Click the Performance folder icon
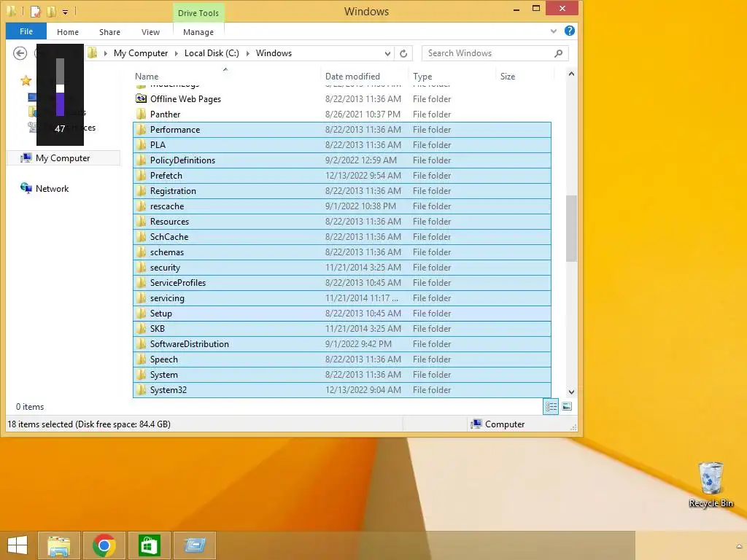747x560 pixels. pyautogui.click(x=141, y=130)
